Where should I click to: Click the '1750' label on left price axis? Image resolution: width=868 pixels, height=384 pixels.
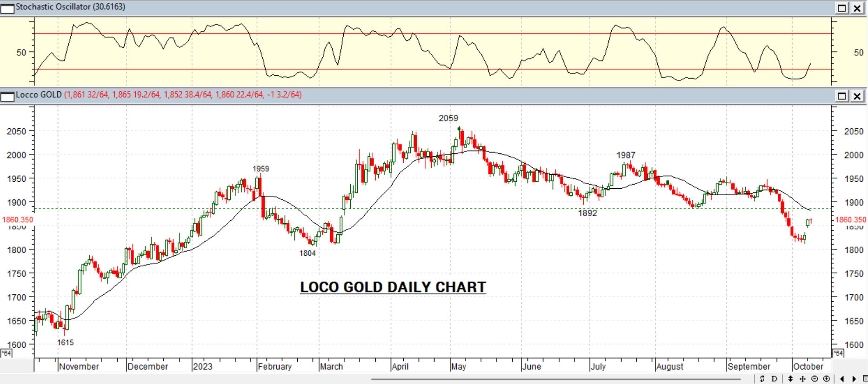(16, 274)
